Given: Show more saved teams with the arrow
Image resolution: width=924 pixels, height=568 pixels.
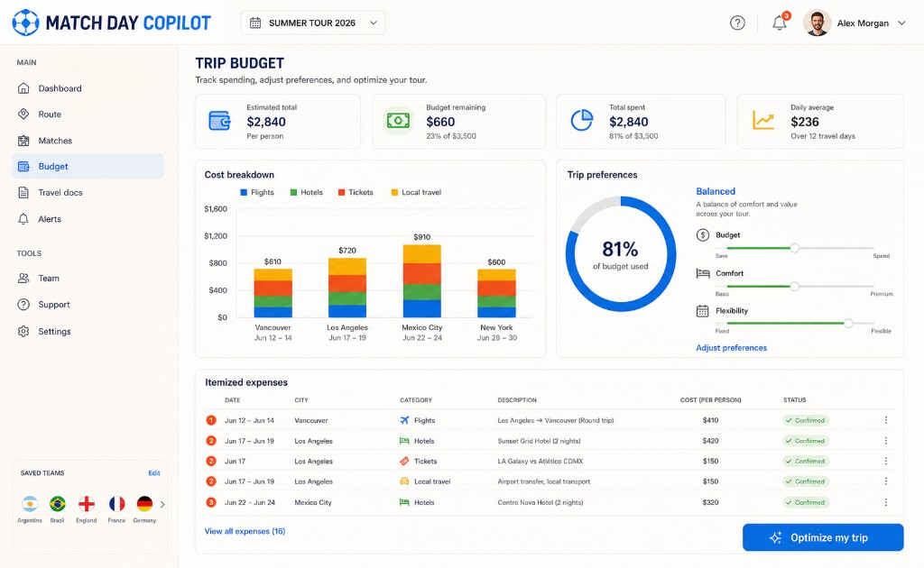Looking at the screenshot, I should 162,504.
